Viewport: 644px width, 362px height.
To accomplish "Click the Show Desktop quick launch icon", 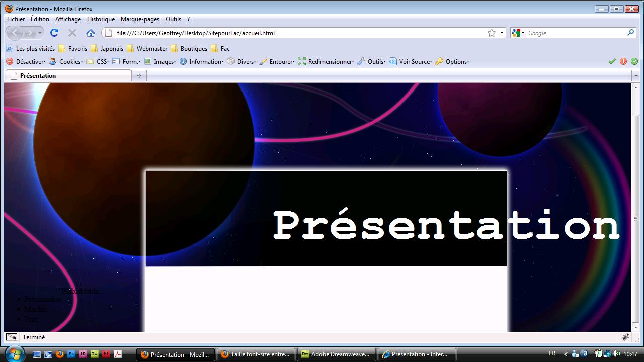I will coord(36,354).
